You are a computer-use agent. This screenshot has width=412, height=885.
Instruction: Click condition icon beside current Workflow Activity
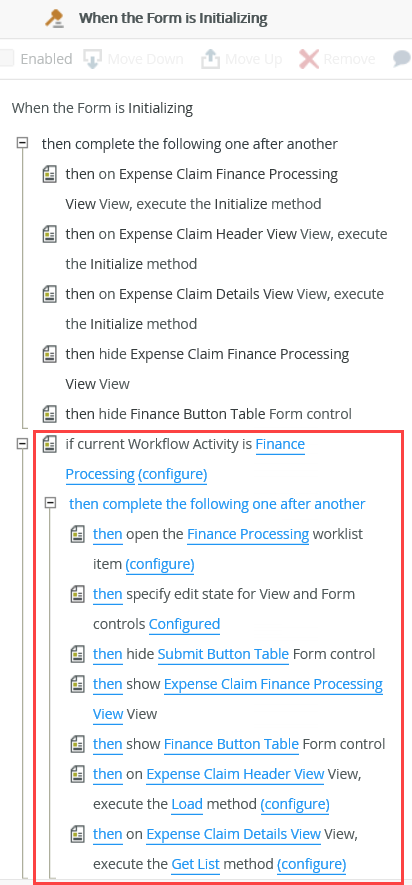click(50, 445)
